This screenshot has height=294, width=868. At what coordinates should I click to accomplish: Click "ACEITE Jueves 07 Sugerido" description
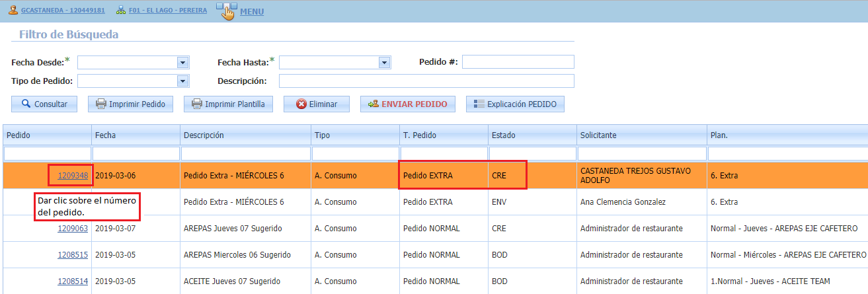coord(231,281)
